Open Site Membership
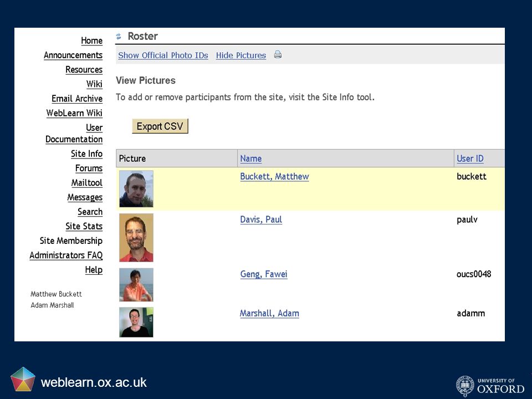Image resolution: width=532 pixels, height=399 pixels. pos(71,241)
